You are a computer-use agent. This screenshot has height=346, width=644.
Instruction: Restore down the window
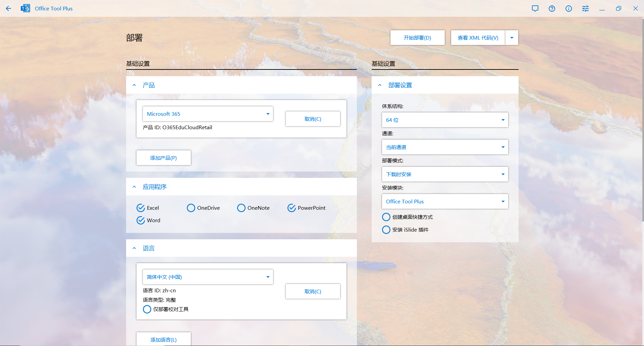[619, 8]
